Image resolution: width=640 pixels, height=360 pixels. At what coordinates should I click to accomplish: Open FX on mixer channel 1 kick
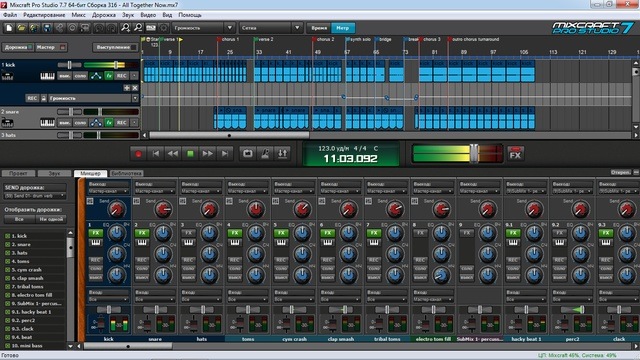click(96, 233)
